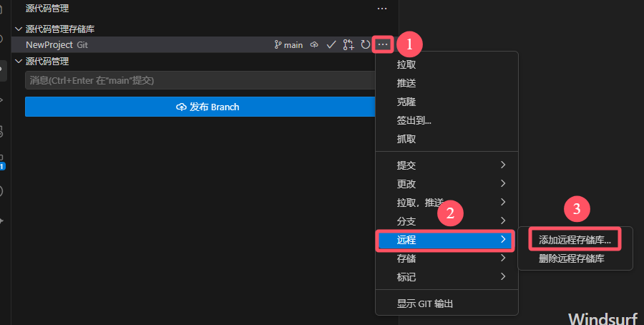Open the top 源代码管理 panel's more actions ellipsis
Screen dimensions: 644x325
point(382,8)
